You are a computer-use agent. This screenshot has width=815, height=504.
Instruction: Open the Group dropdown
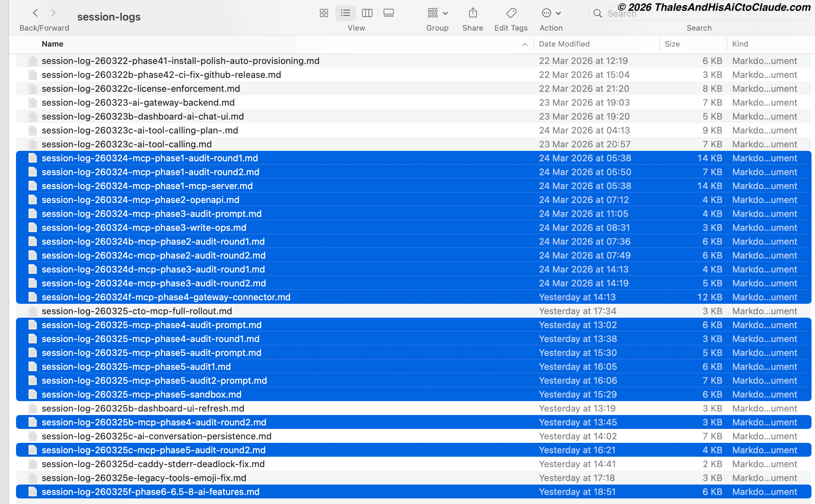click(x=436, y=13)
